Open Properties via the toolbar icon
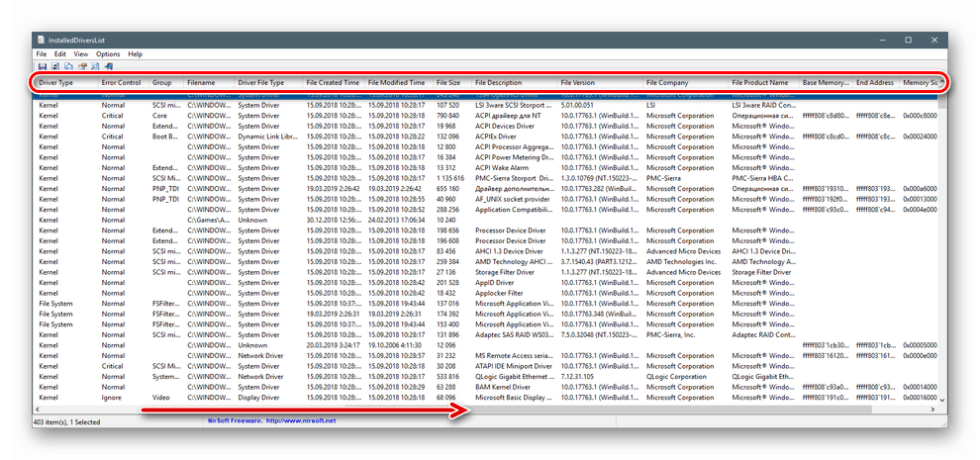The image size is (980, 460). [x=82, y=66]
